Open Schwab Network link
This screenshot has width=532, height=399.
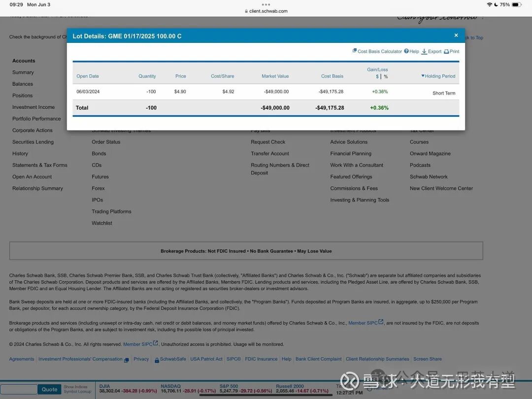429,176
